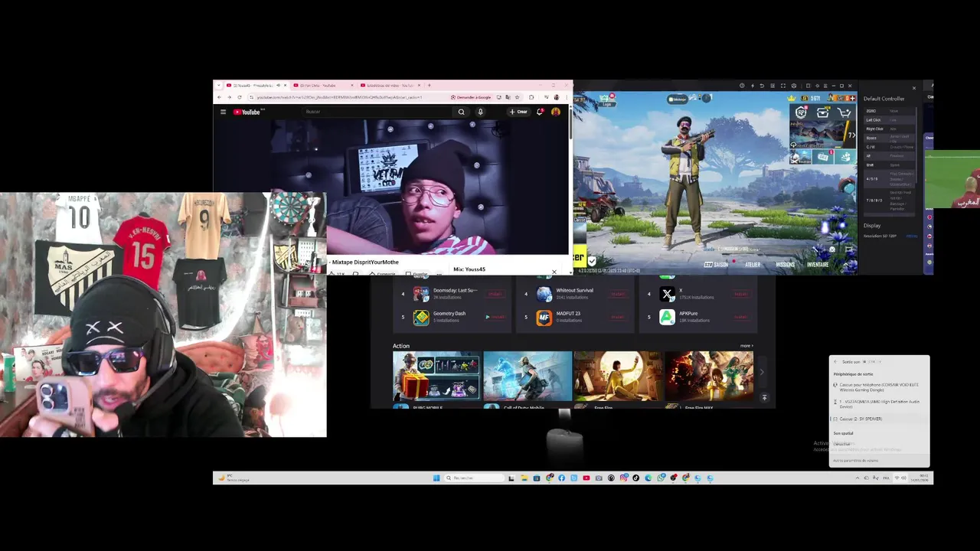Open YouTube notifications bell
The height and width of the screenshot is (551, 980).
coord(541,112)
